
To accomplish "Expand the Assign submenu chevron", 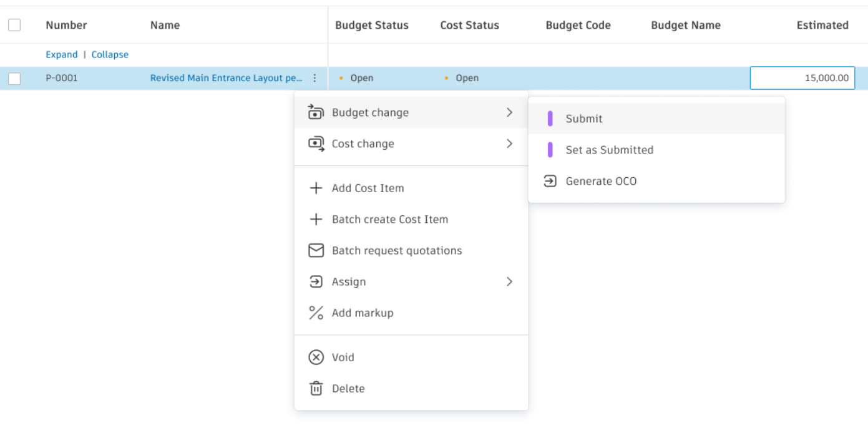I will (x=509, y=281).
